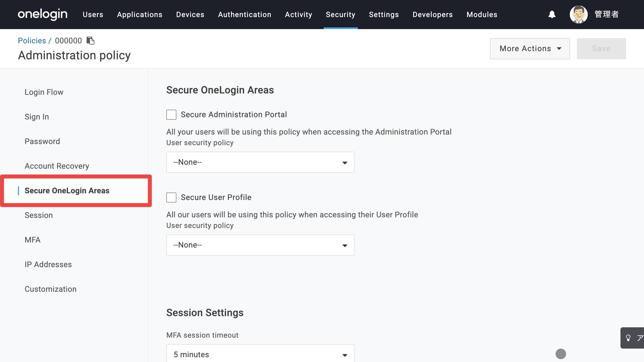644x362 pixels.
Task: Open the Developers menu
Action: coord(433,15)
